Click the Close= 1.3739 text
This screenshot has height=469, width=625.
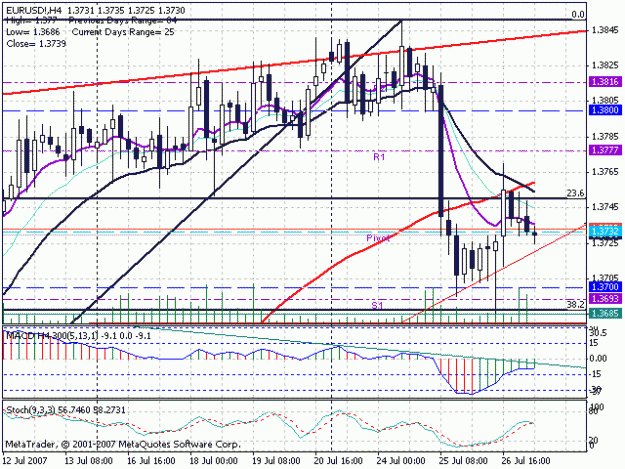click(36, 44)
